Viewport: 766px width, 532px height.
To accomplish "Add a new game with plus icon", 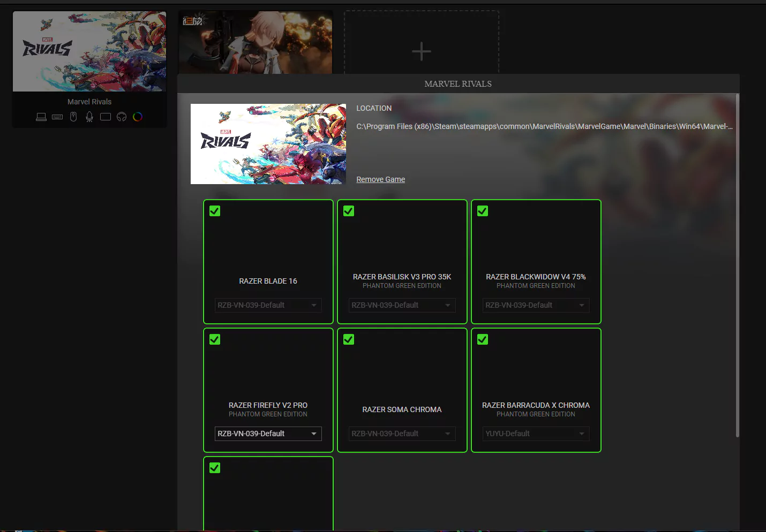I will (422, 51).
